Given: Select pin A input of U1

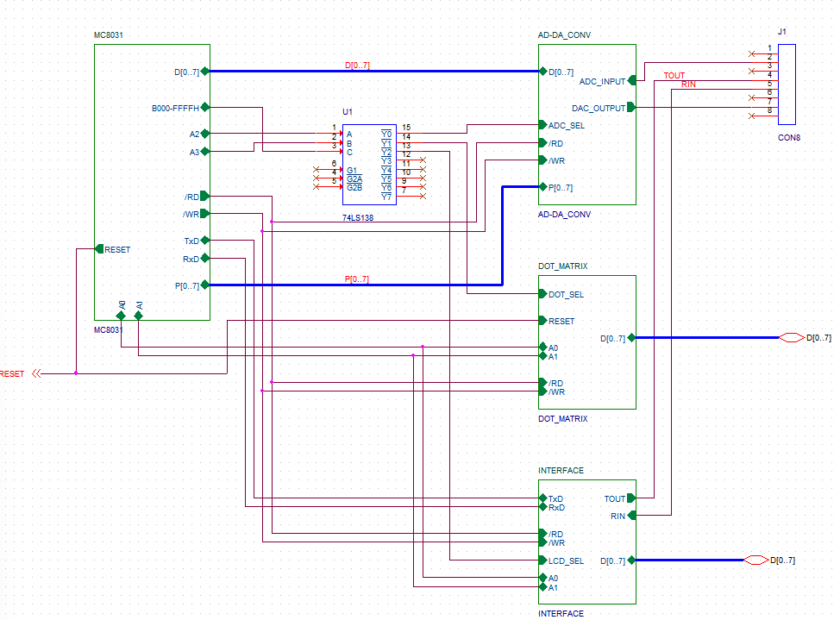Looking at the screenshot, I should coord(329,134).
